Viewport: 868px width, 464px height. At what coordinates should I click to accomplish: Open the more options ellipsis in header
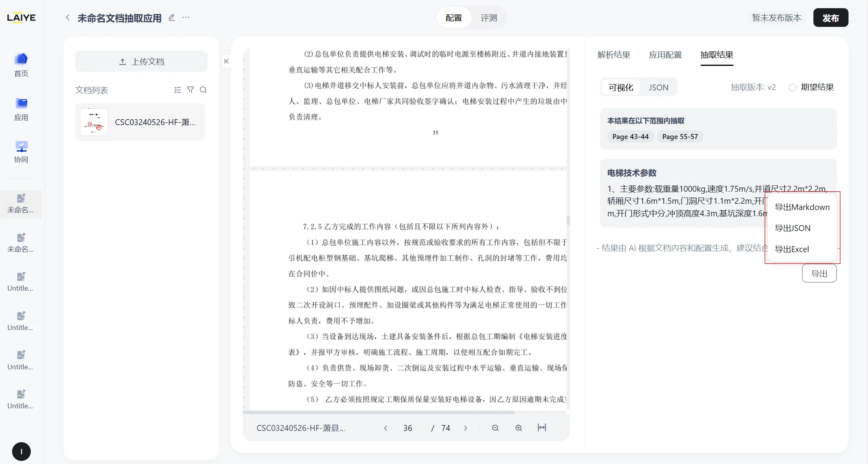(186, 18)
